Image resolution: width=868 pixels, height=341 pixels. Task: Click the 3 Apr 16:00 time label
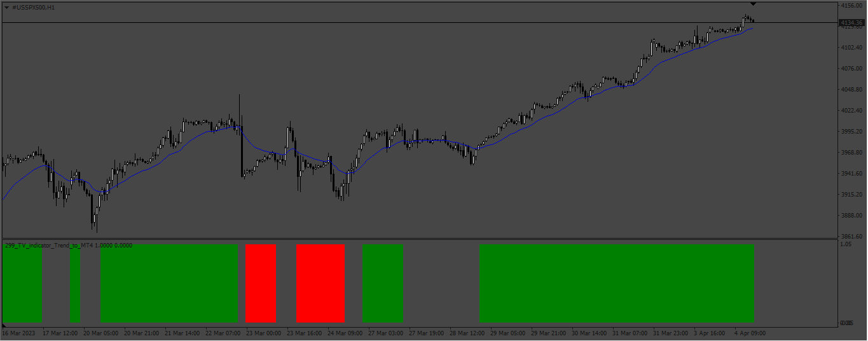click(x=710, y=333)
